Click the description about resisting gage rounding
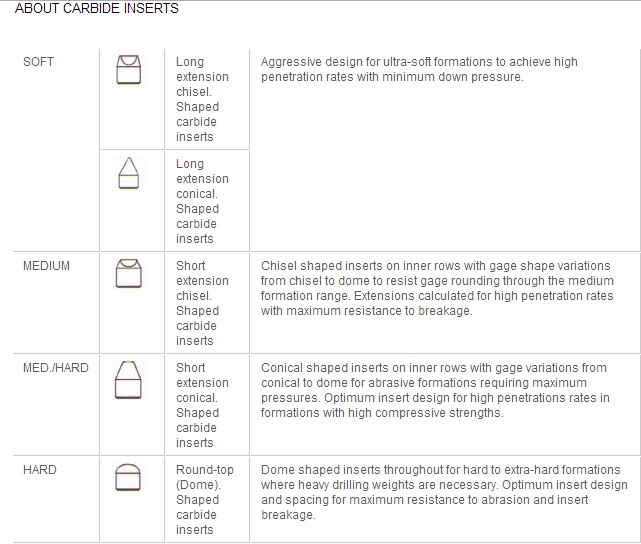This screenshot has width=641, height=544. pyautogui.click(x=437, y=288)
